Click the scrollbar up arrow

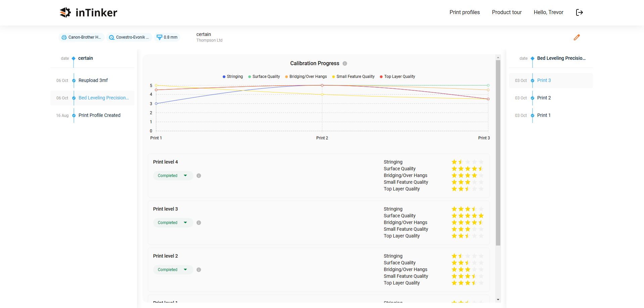498,58
